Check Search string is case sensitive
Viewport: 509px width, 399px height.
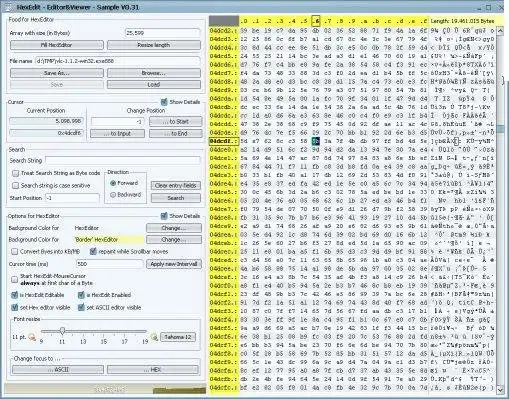[x=15, y=185]
